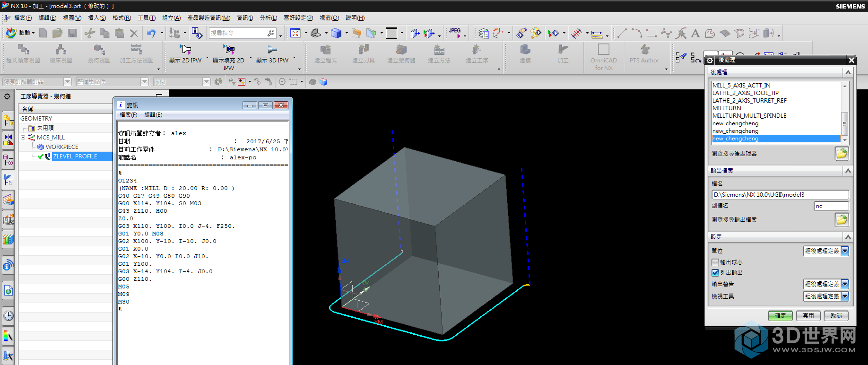This screenshot has height=365, width=868.
Task: Click the Start launch button
Action: click(x=20, y=33)
